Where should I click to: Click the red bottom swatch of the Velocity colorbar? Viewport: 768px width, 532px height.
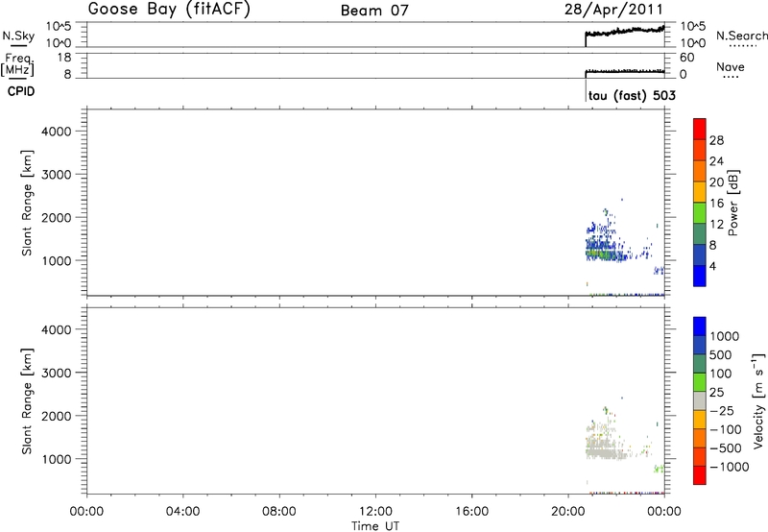click(700, 475)
